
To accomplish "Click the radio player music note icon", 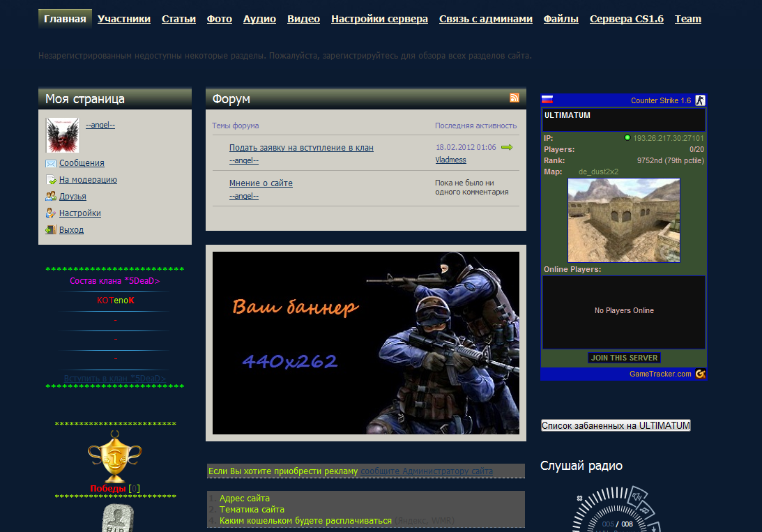I will (x=646, y=510).
